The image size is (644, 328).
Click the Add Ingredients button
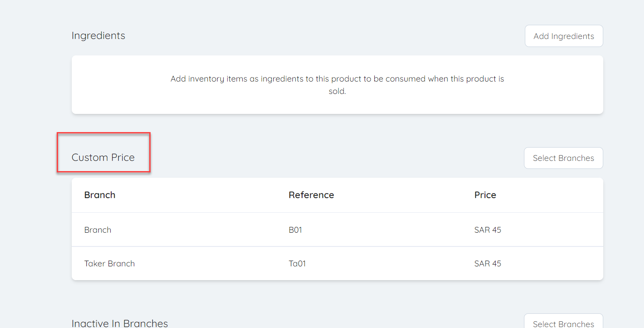(563, 36)
